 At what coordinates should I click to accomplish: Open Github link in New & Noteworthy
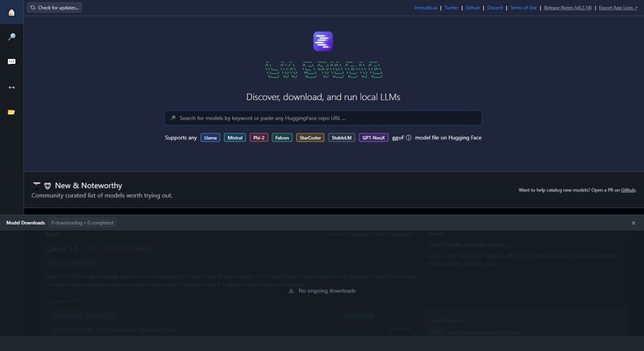(x=627, y=190)
